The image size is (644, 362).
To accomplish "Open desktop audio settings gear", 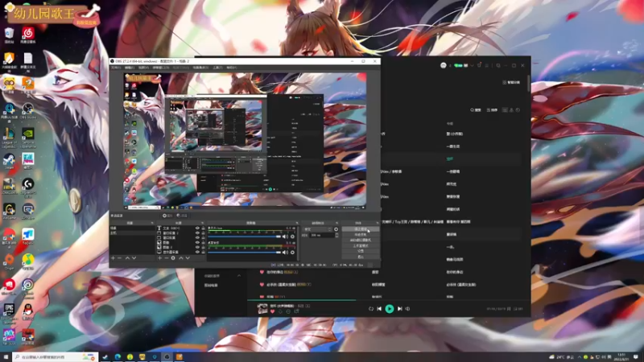I will click(292, 253).
